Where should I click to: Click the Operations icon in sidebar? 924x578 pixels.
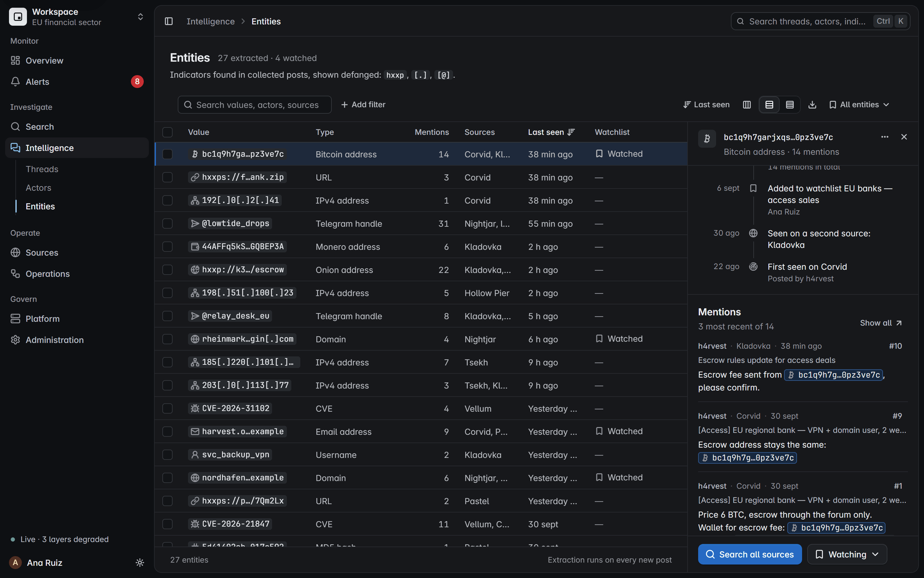coord(15,274)
